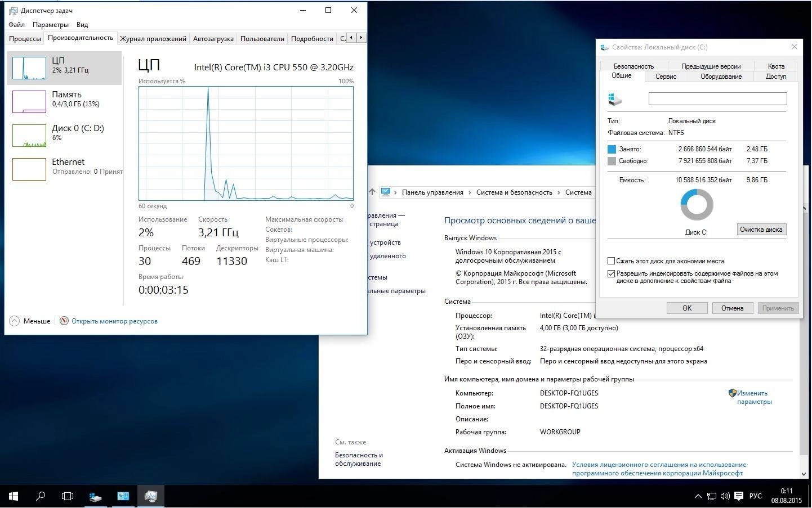Screen dimensions: 812x508
Task: Click the up arrow in System window
Action: pyautogui.click(x=372, y=192)
